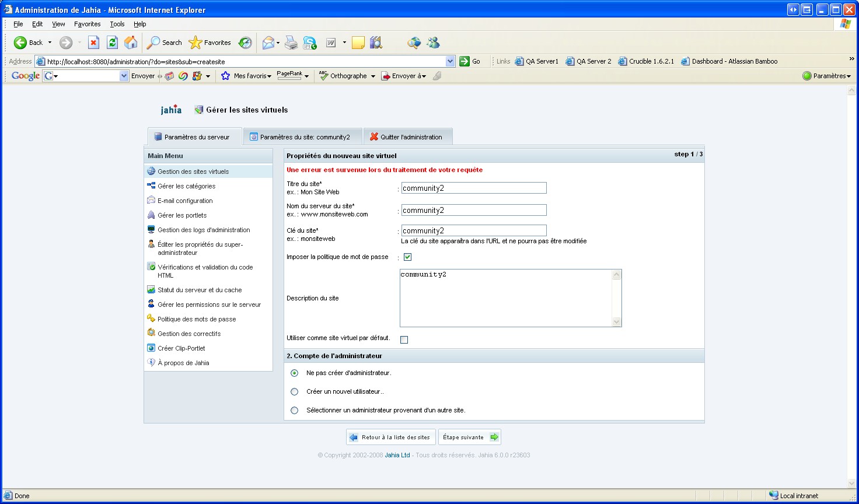The height and width of the screenshot is (504, 859).
Task: Click the yellow Discuss note icon
Action: point(358,43)
